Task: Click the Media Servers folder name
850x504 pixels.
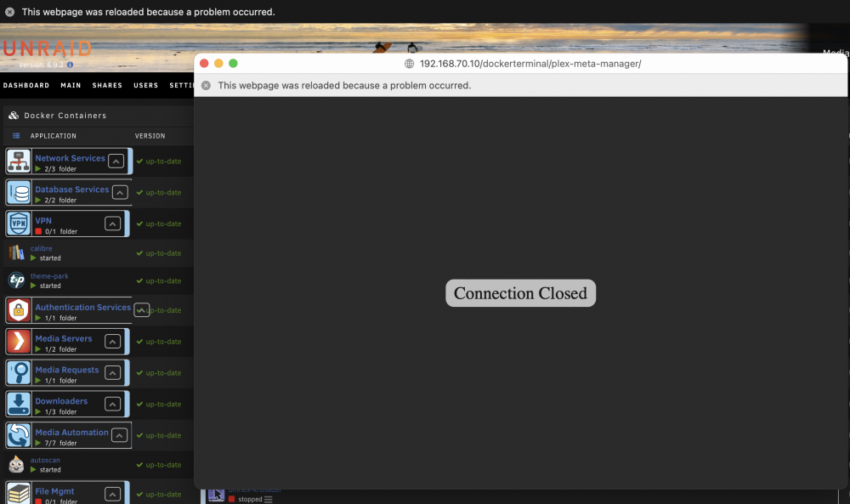Action: pyautogui.click(x=64, y=339)
